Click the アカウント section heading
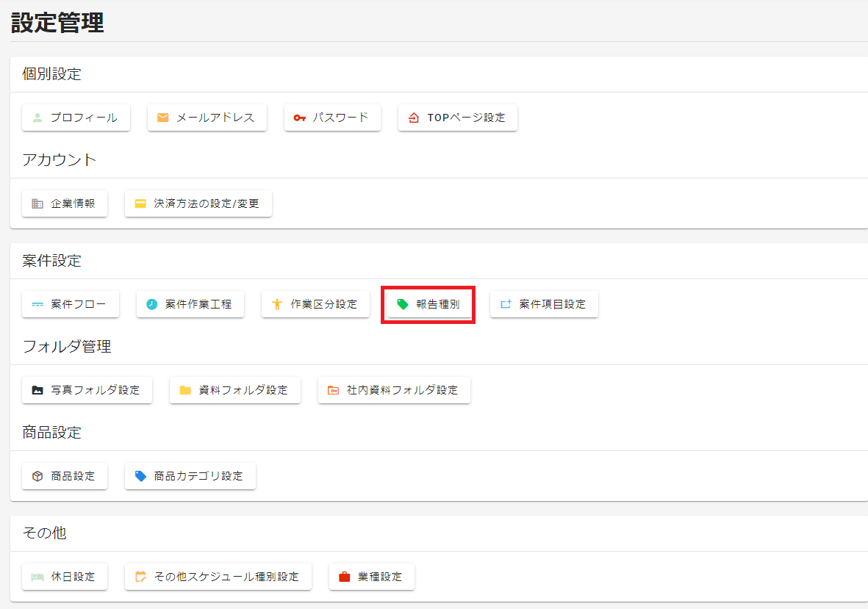Image resolution: width=868 pixels, height=609 pixels. click(x=60, y=160)
